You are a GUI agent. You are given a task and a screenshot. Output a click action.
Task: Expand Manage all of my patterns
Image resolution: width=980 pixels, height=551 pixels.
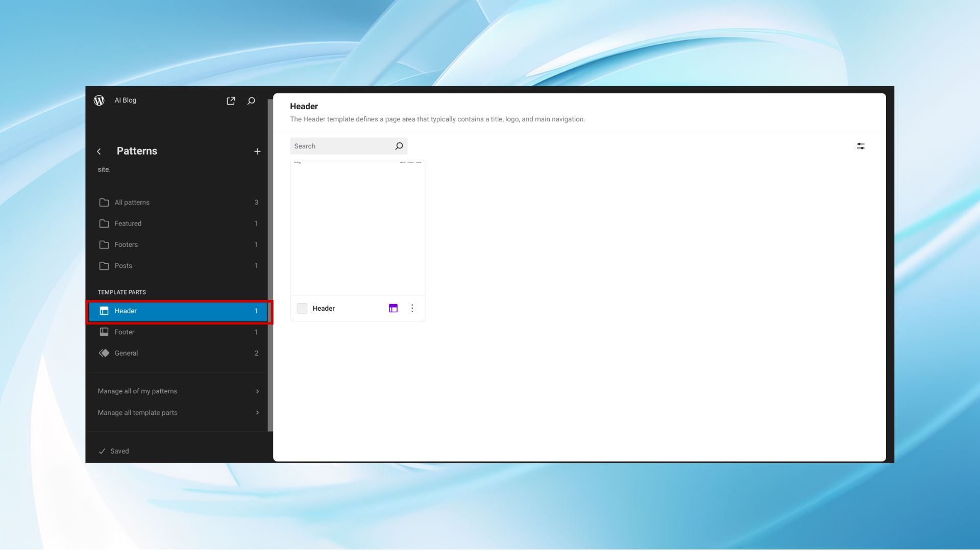coord(178,391)
